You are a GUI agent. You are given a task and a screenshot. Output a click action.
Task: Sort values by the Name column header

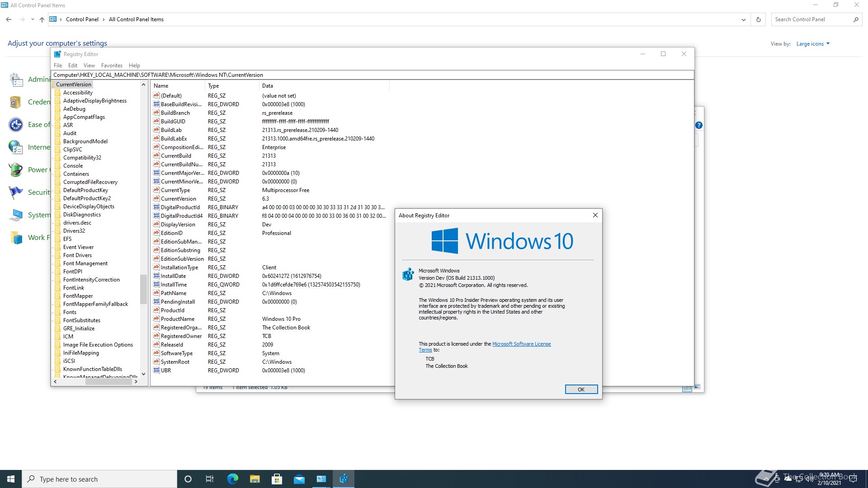click(178, 86)
